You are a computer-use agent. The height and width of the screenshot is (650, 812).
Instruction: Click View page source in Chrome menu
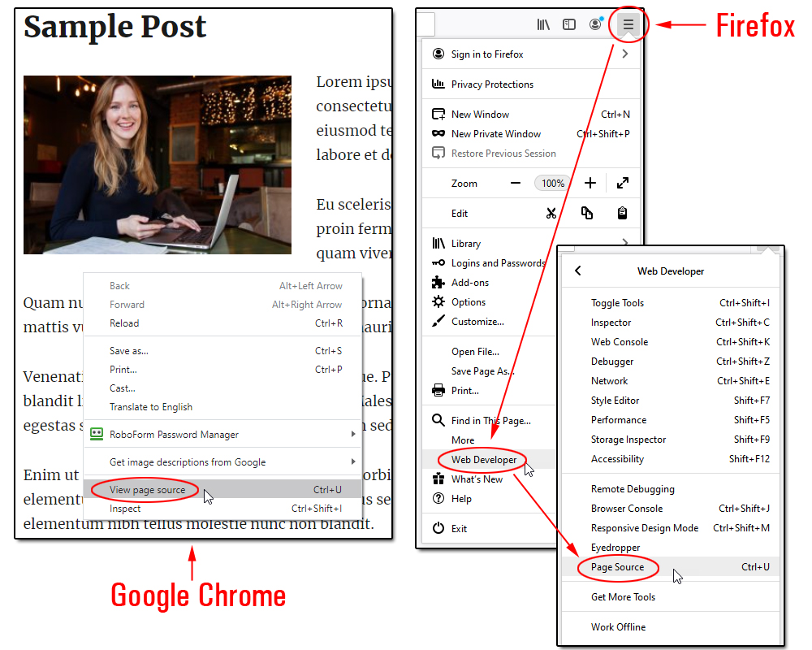point(222,490)
